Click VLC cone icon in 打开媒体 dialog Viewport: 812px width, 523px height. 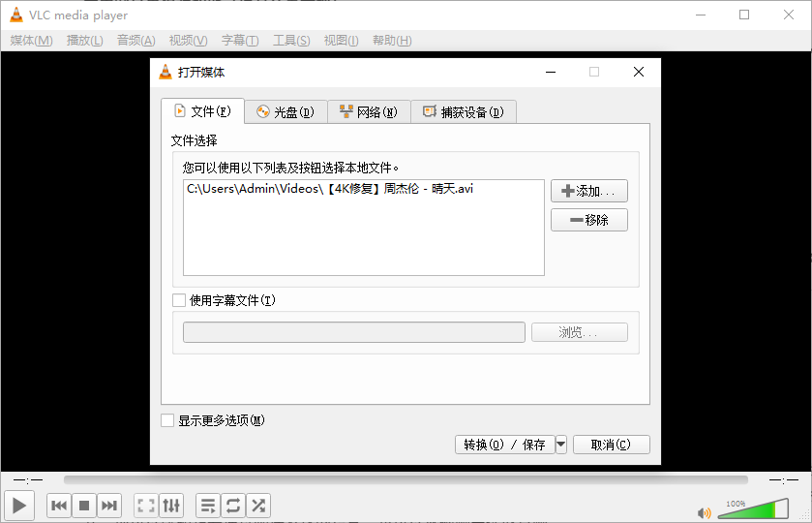[x=165, y=72]
